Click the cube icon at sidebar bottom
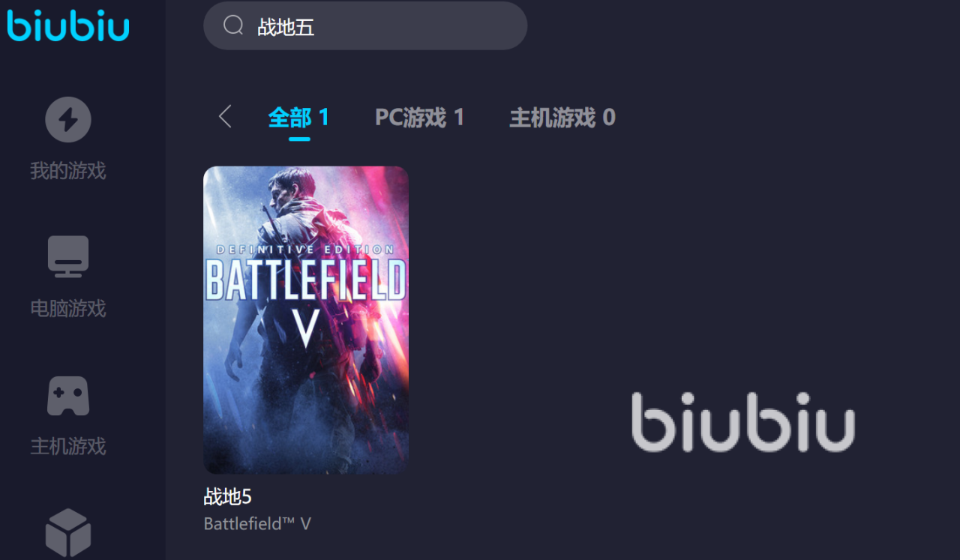The width and height of the screenshot is (960, 560). tap(68, 532)
